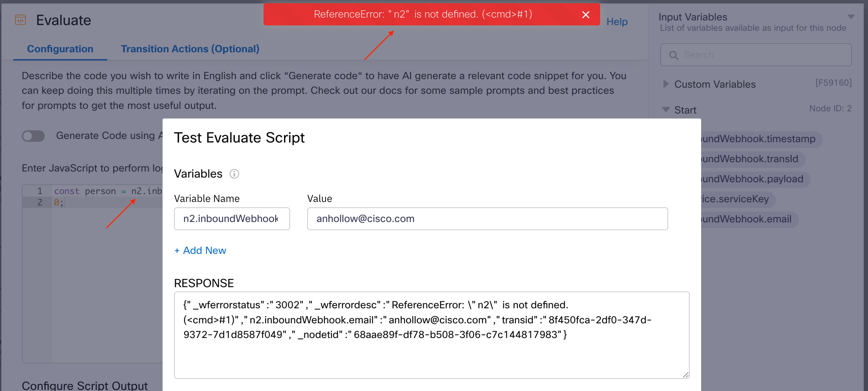Screen dimensions: 868x391
Task: Select the inboundWebhook.payload variable chip
Action: (x=753, y=179)
